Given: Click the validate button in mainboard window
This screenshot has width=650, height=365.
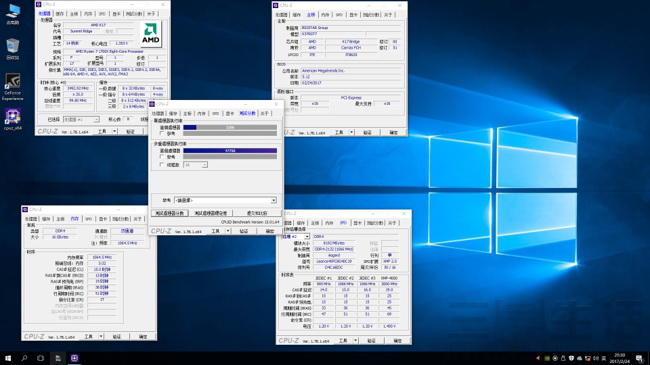Looking at the screenshot, I should tap(368, 133).
